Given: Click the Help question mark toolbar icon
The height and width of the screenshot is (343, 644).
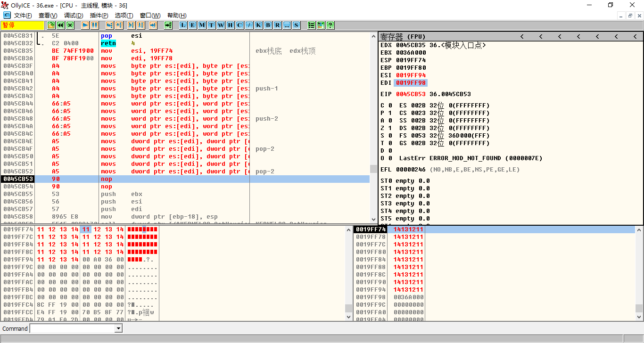Looking at the screenshot, I should (x=330, y=25).
